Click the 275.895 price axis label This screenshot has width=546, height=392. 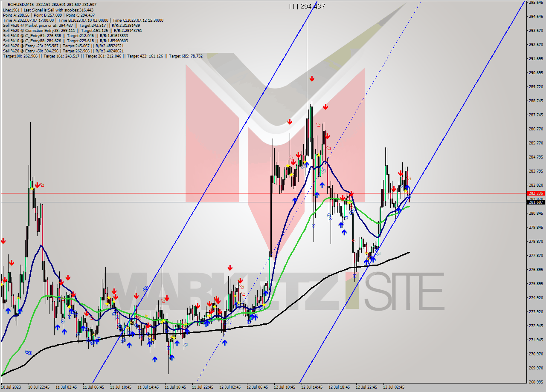click(x=536, y=284)
